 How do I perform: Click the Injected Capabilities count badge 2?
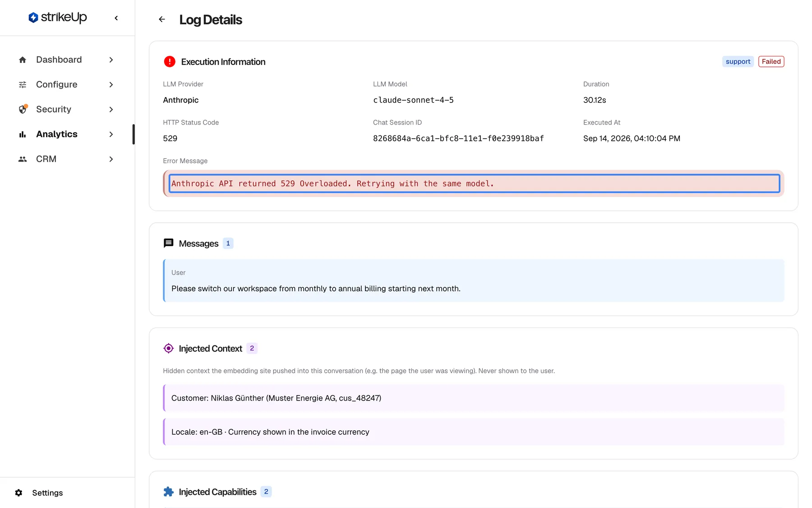pyautogui.click(x=266, y=492)
